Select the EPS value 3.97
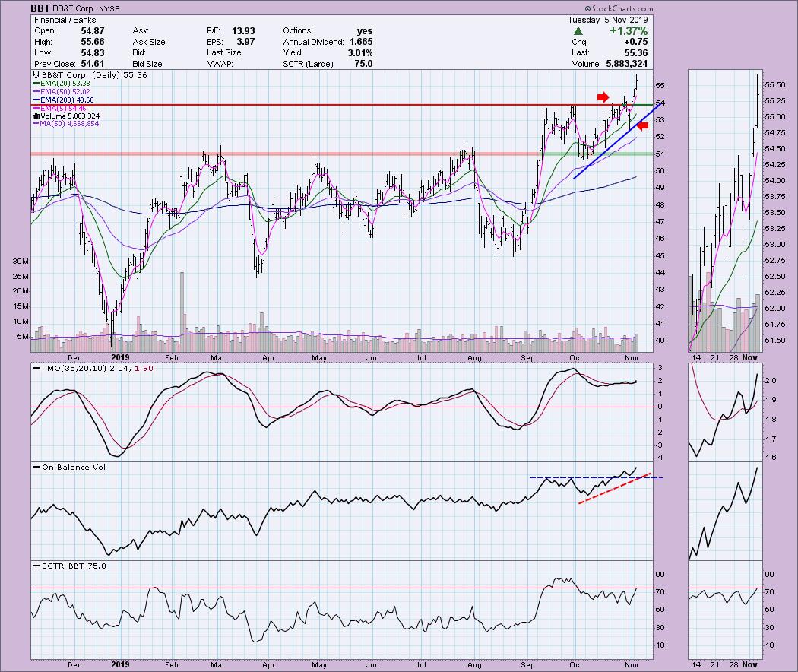The width and height of the screenshot is (798, 672). tap(245, 42)
